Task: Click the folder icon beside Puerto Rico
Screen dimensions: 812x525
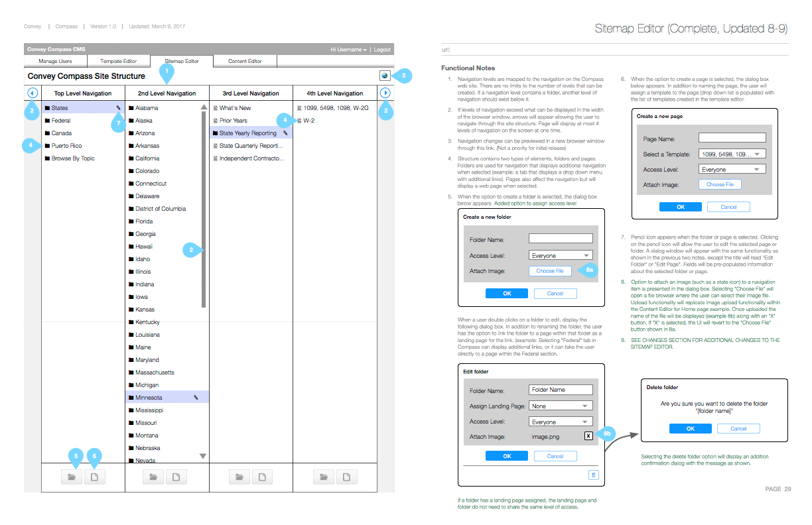Action: [47, 146]
